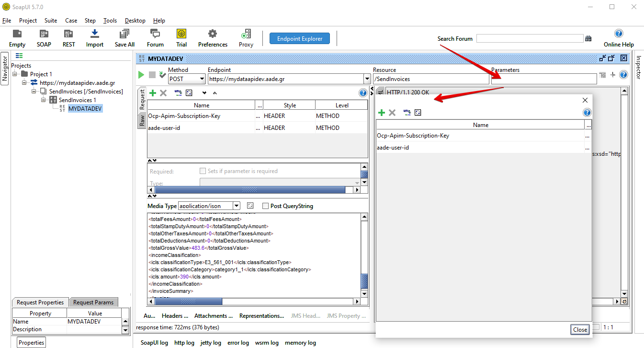The image size is (644, 348).
Task: Open the Tools menu
Action: tap(110, 21)
